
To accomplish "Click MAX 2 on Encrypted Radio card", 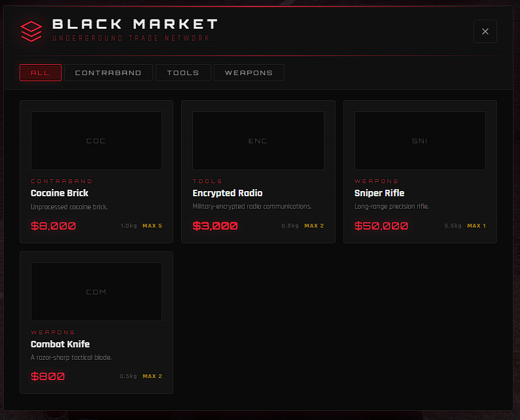I will [x=314, y=226].
